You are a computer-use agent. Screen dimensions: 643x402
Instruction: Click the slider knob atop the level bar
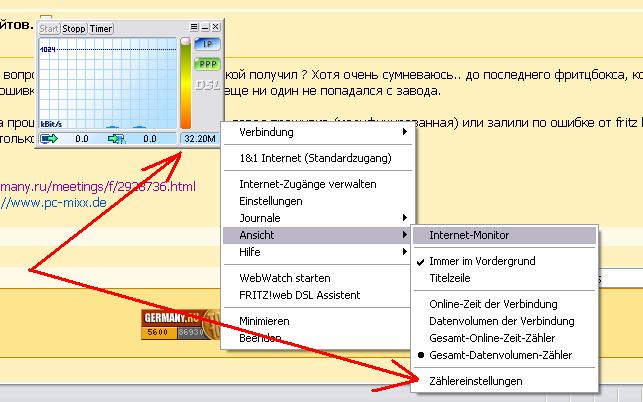[186, 41]
